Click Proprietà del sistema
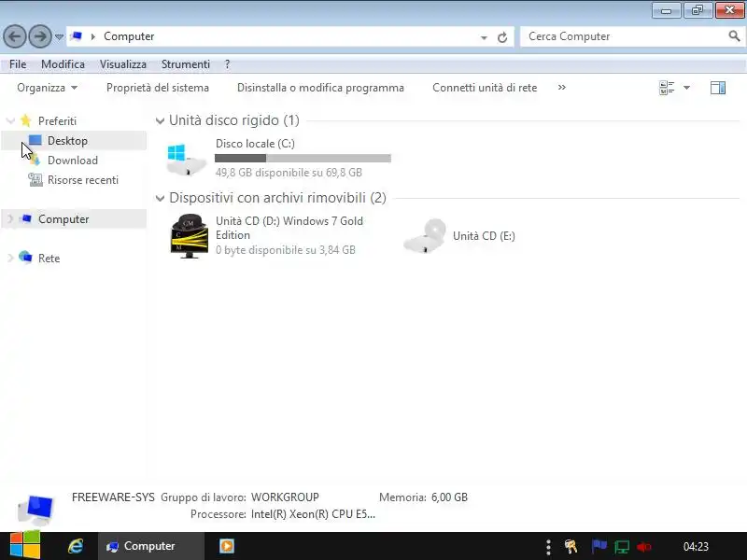Screen dimensions: 747x560 [x=158, y=88]
